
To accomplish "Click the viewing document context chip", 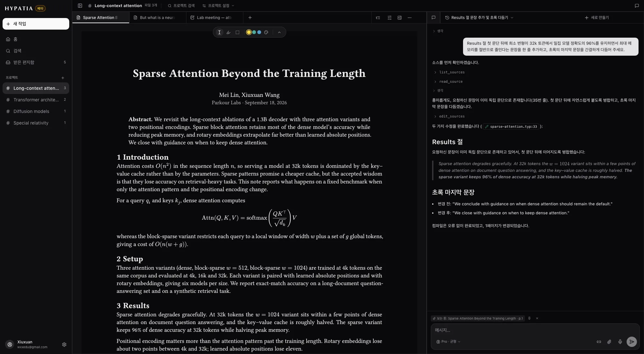I will 478,318.
